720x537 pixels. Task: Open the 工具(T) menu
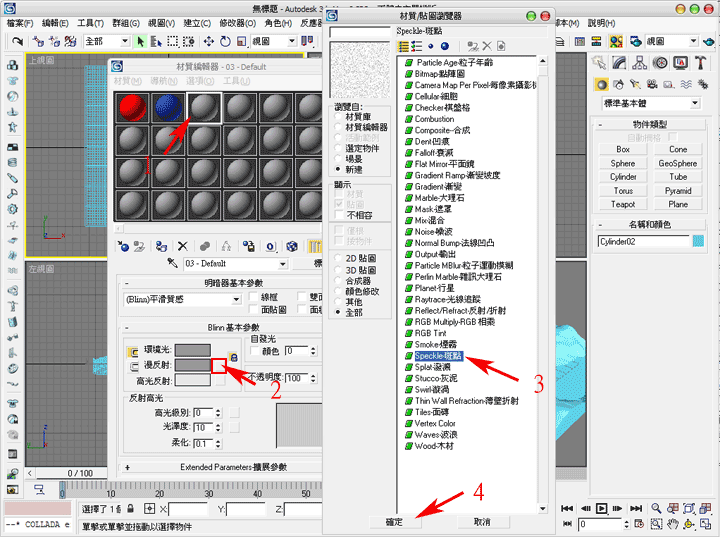(x=90, y=23)
